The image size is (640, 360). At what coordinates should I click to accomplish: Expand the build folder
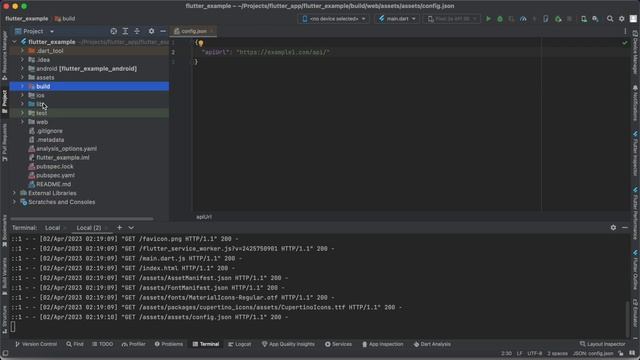22,87
